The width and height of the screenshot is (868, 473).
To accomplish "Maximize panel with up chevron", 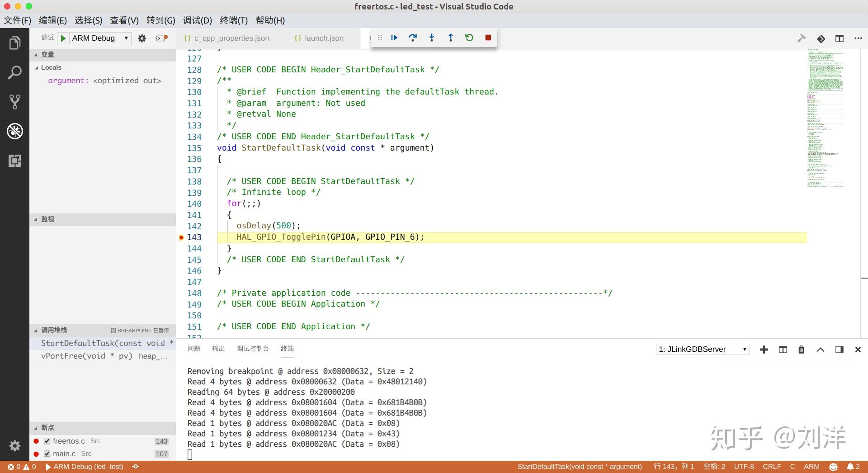I will 821,350.
